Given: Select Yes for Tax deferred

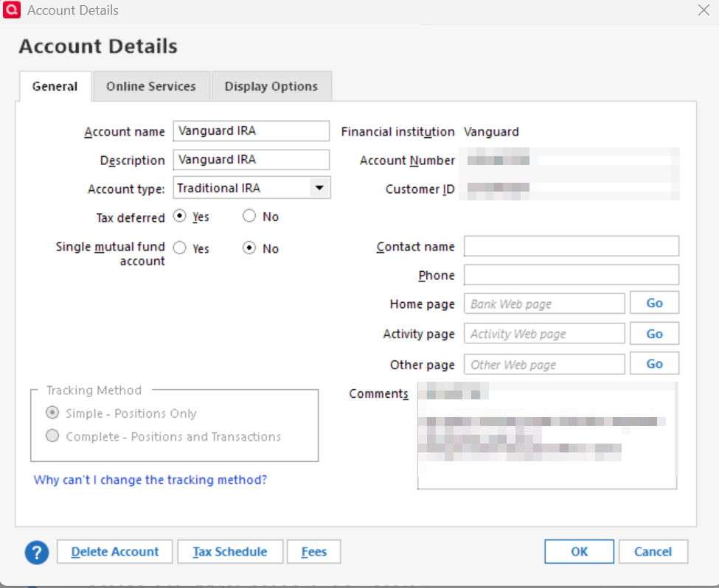Looking at the screenshot, I should point(180,216).
